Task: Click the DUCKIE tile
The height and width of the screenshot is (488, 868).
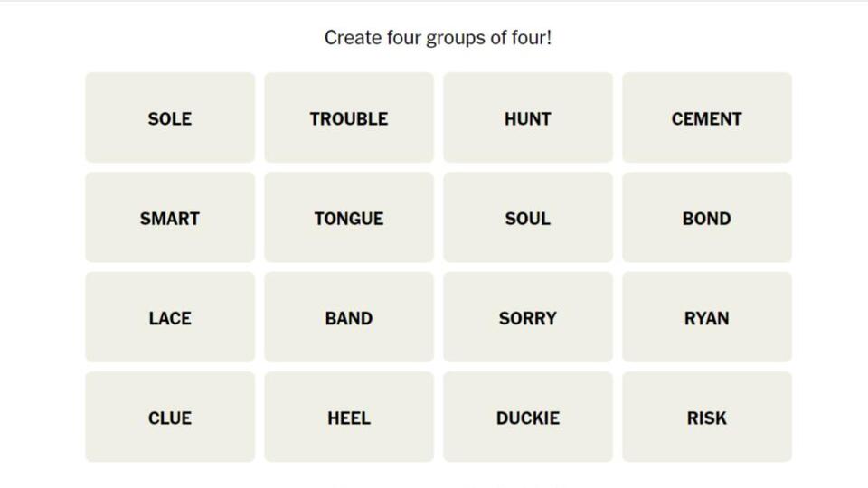Action: click(x=527, y=418)
